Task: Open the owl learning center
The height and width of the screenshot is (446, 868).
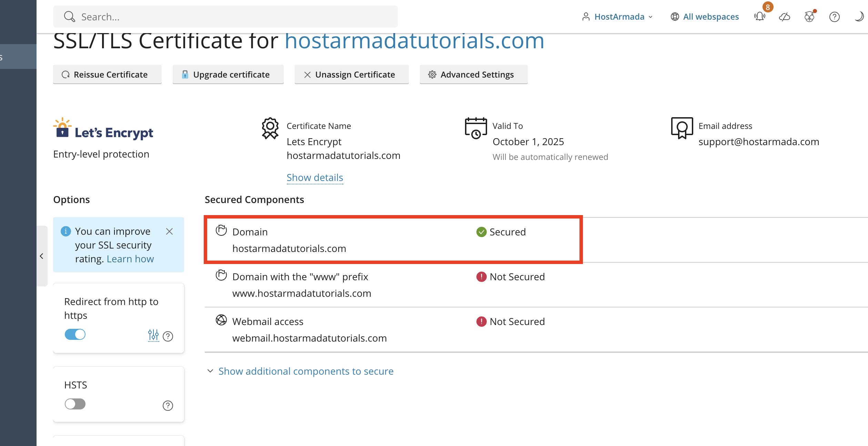Action: point(809,17)
